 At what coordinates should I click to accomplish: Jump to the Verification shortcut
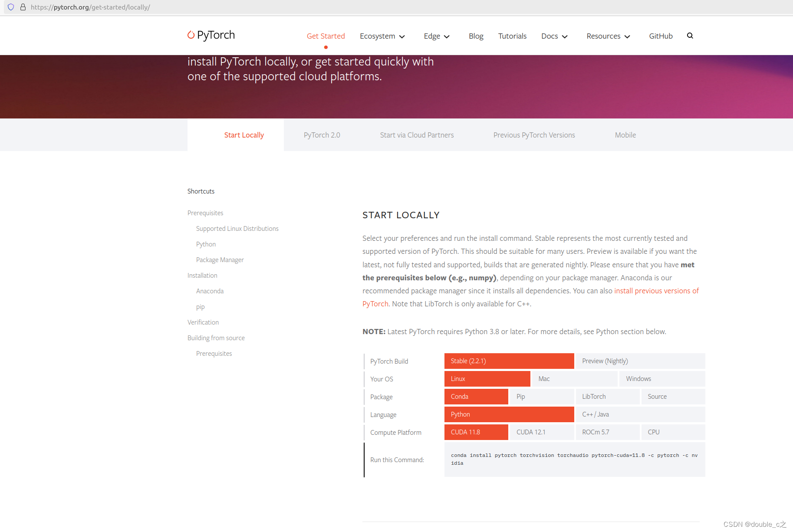pos(203,322)
